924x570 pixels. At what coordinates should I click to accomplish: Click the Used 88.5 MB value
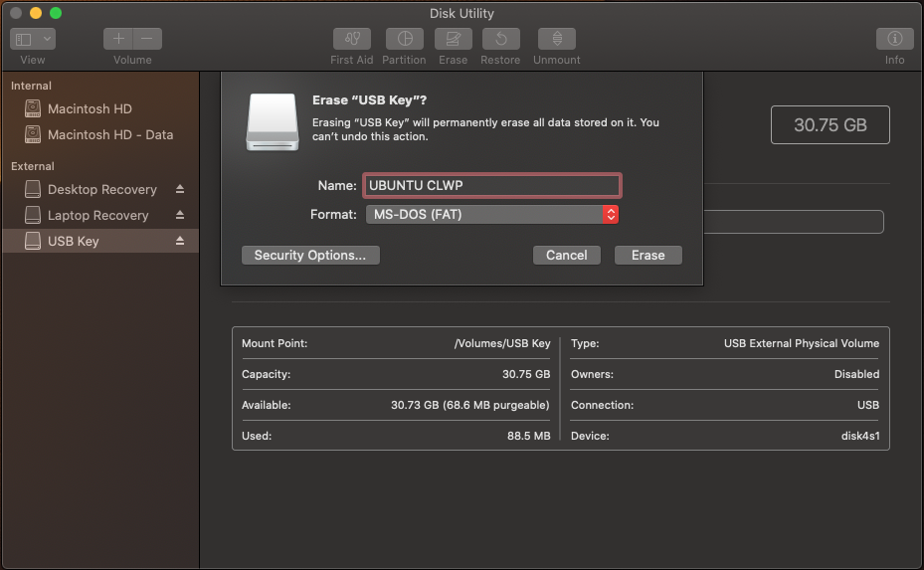528,436
